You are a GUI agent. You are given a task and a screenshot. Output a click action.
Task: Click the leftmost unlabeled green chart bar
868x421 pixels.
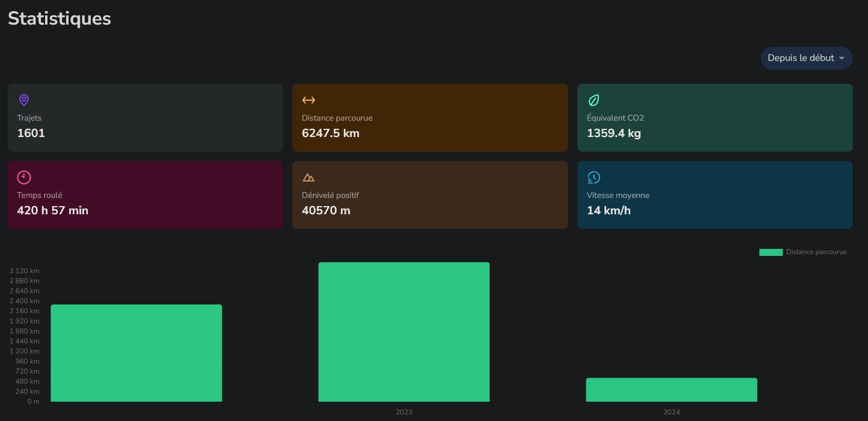coord(136,353)
